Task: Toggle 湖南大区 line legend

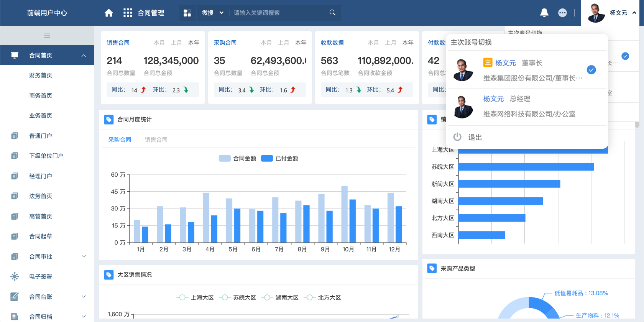Action: click(x=280, y=297)
